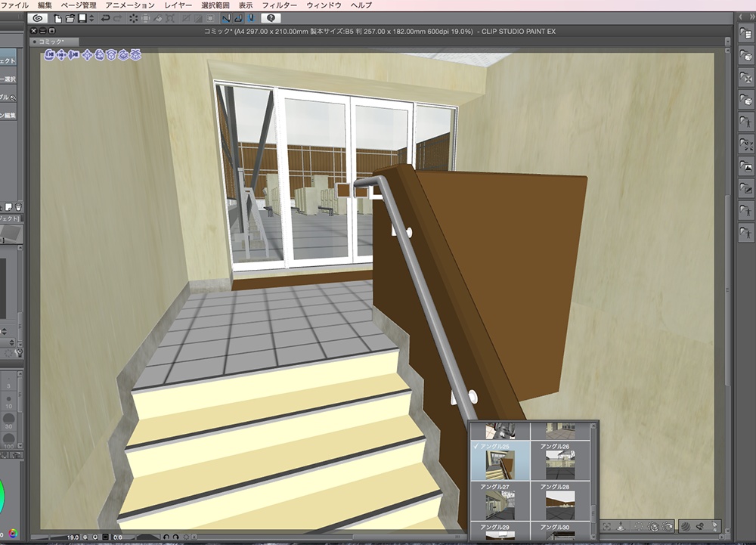Screen dimensions: 756x545
Task: Click rotate canvas right button
Action: pos(176,537)
